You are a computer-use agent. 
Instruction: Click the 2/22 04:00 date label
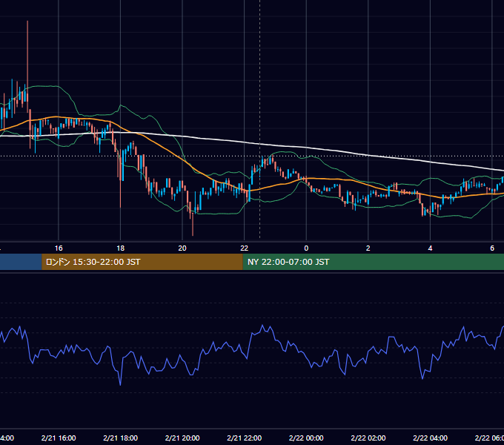(430, 438)
